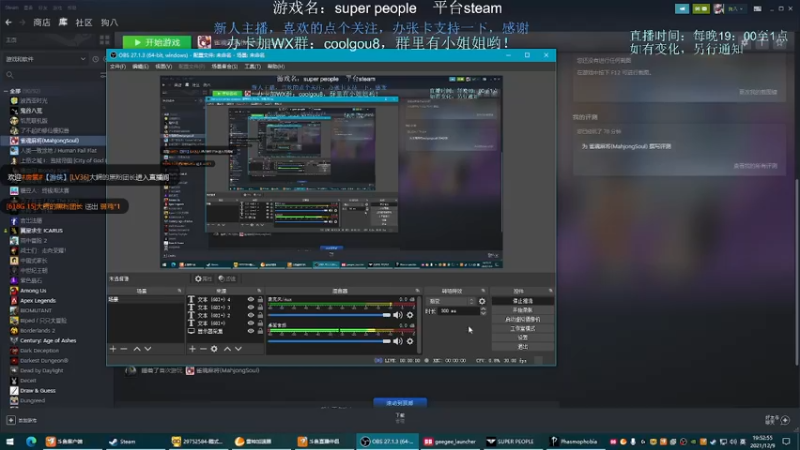Open the 渐变 scene transition dropdown

click(451, 301)
